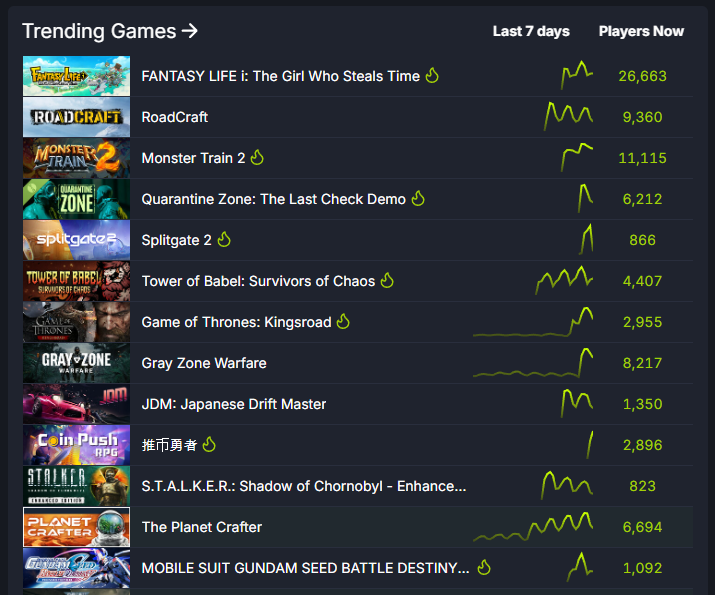Viewport: 715px width, 595px height.
Task: Select the Gray Zone Warfare title
Action: pyautogui.click(x=204, y=363)
